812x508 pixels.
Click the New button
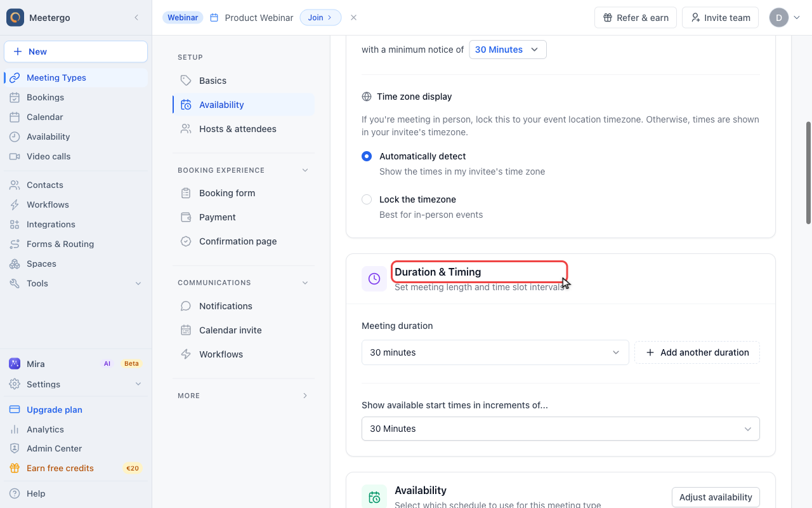point(76,51)
